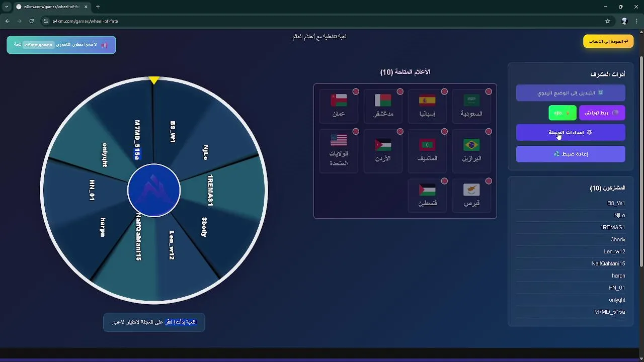
Task: Return to games yellow button
Action: coord(608,41)
